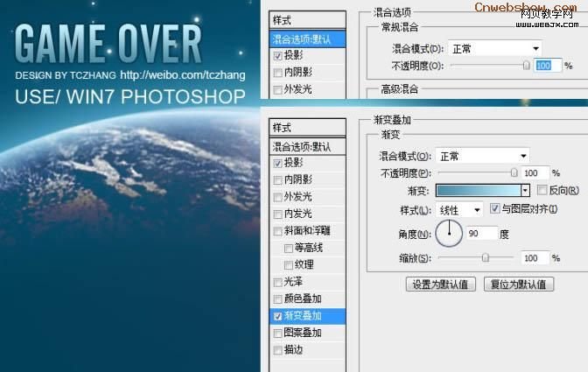The image size is (588, 372).
Task: Click the 复位为默认值 button
Action: click(x=519, y=284)
